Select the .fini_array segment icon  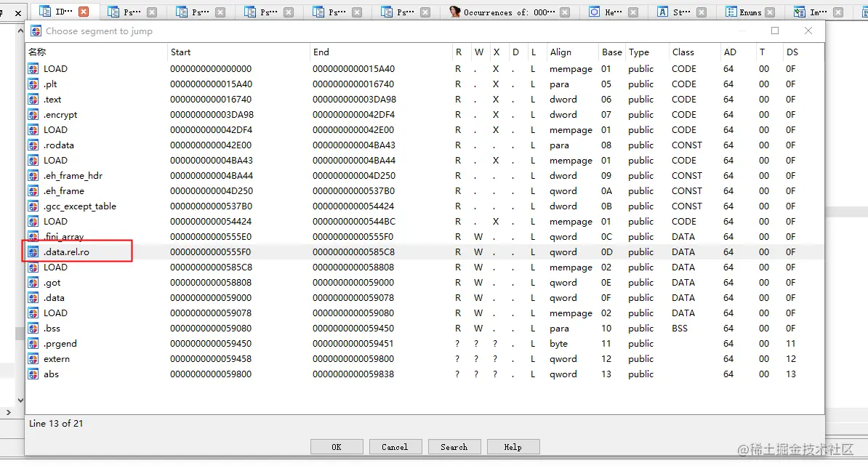(33, 237)
